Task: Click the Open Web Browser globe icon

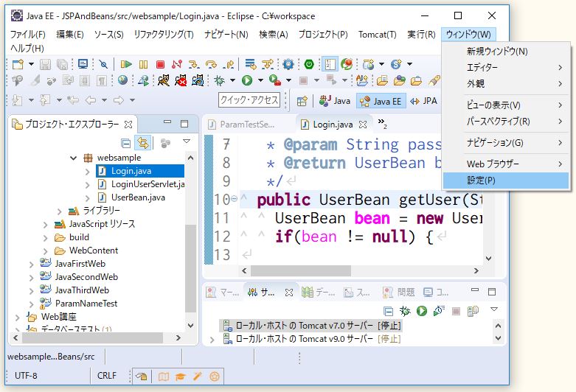Action: click(122, 80)
